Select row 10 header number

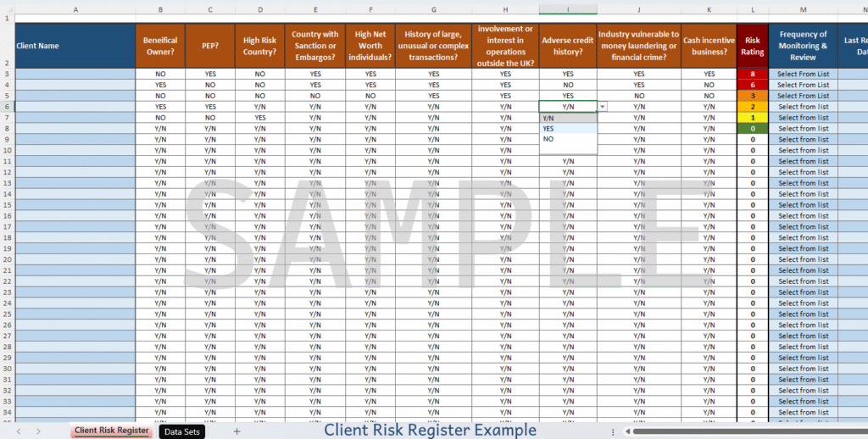7,150
